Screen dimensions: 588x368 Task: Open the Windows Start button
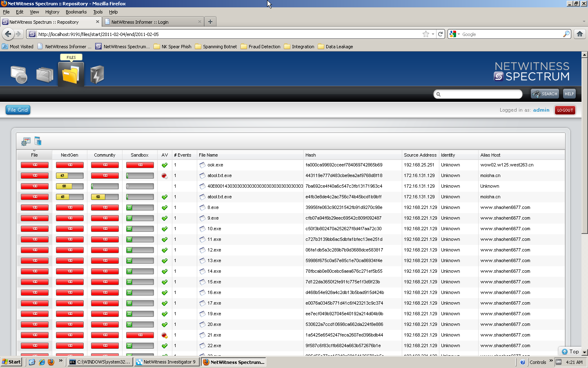point(11,362)
